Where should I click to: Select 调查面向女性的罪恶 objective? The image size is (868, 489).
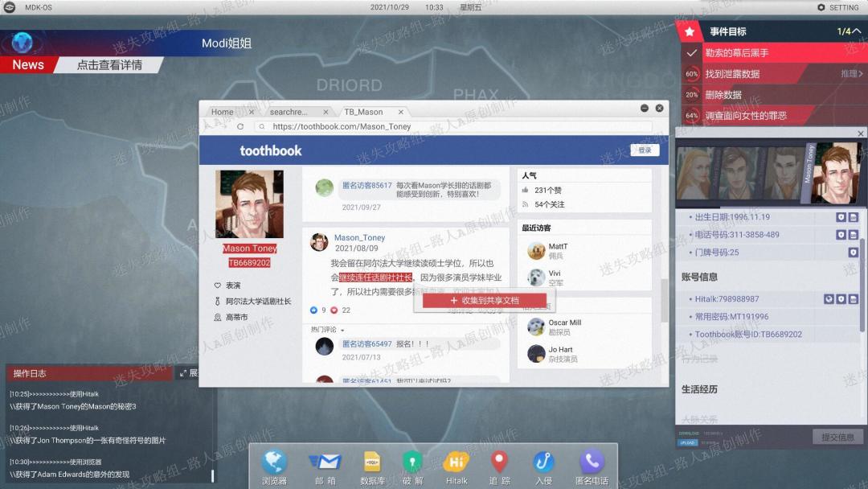773,115
